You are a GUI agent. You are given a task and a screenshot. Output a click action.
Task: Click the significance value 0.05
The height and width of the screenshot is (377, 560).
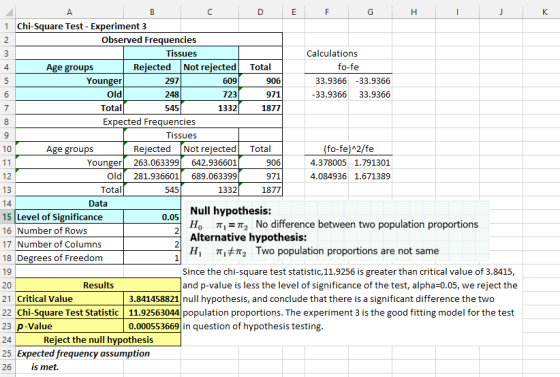click(x=152, y=217)
